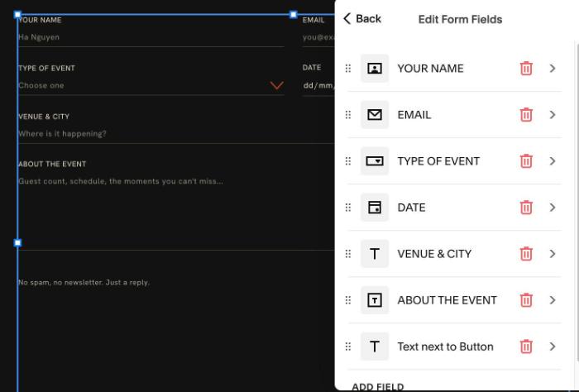The image size is (579, 392).
Task: Click the drag handle for VENUE & CITY
Action: coord(348,254)
